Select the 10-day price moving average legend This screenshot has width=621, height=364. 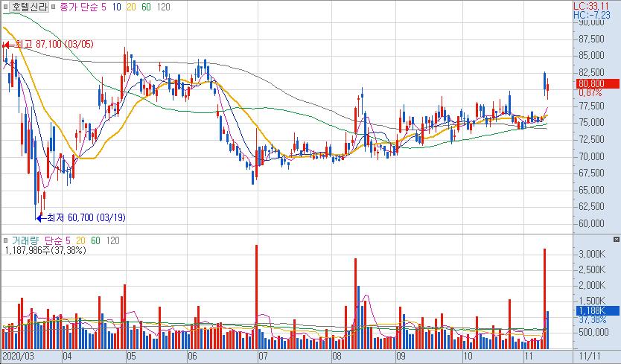(x=116, y=7)
